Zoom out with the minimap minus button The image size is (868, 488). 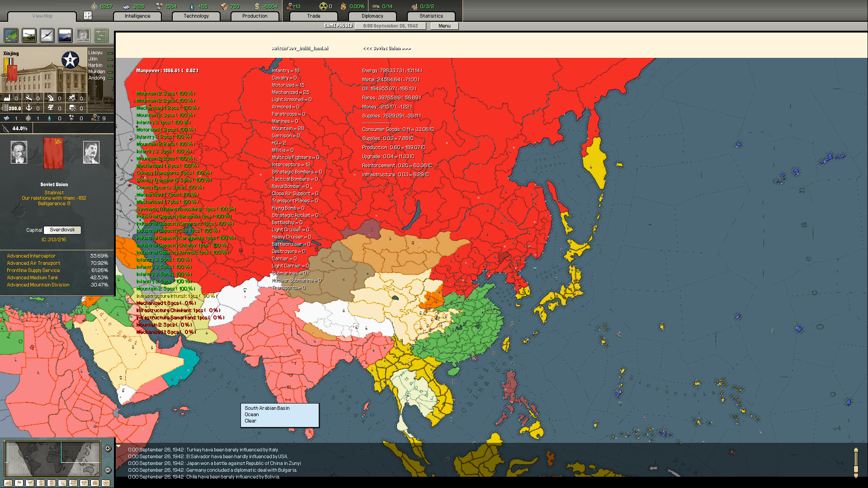(x=108, y=470)
